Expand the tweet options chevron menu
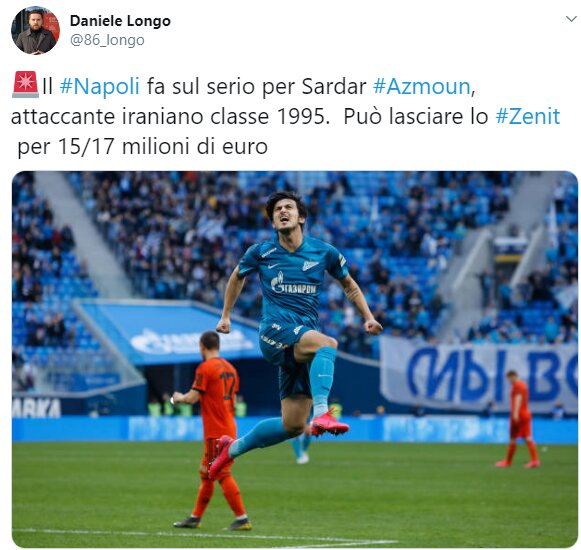Image resolution: width=581 pixels, height=550 pixels. pos(572,19)
